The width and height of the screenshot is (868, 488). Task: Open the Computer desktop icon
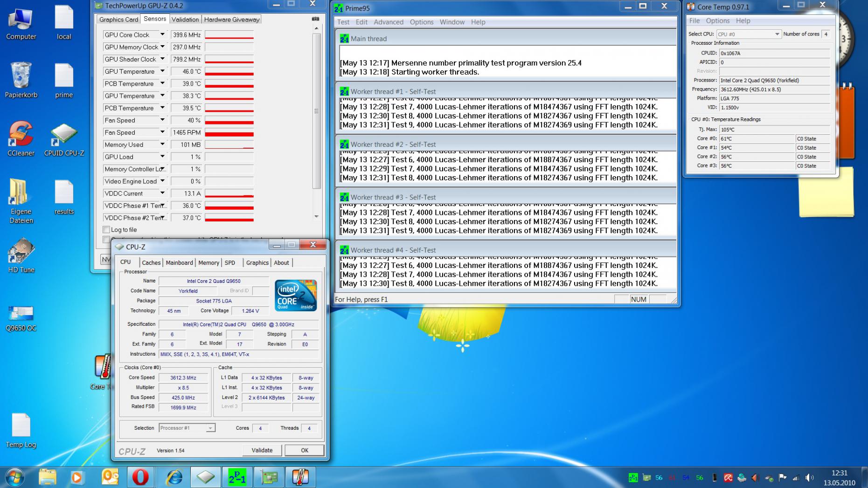(21, 23)
